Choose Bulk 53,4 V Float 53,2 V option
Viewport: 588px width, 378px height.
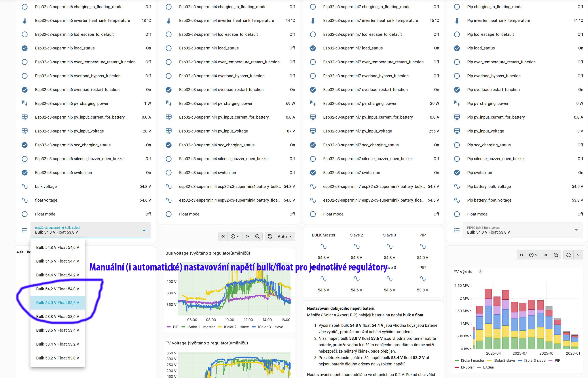tap(58, 344)
